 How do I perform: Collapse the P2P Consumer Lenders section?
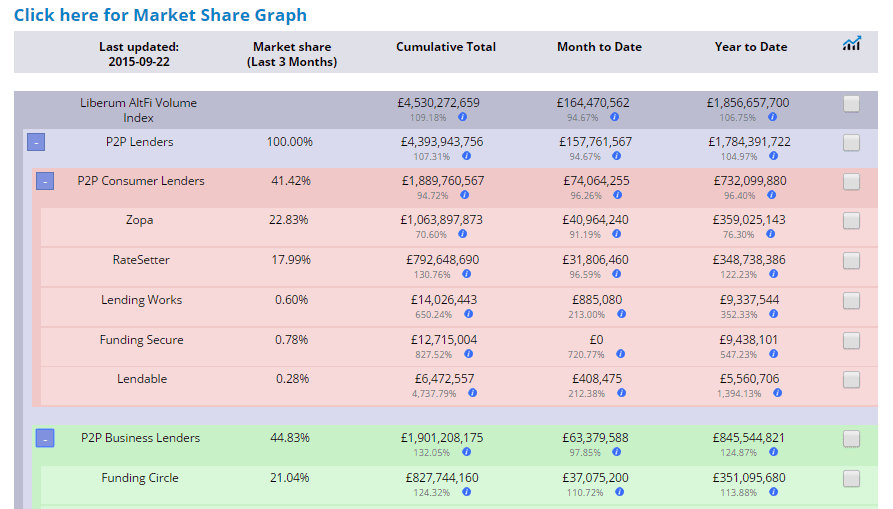pyautogui.click(x=45, y=182)
